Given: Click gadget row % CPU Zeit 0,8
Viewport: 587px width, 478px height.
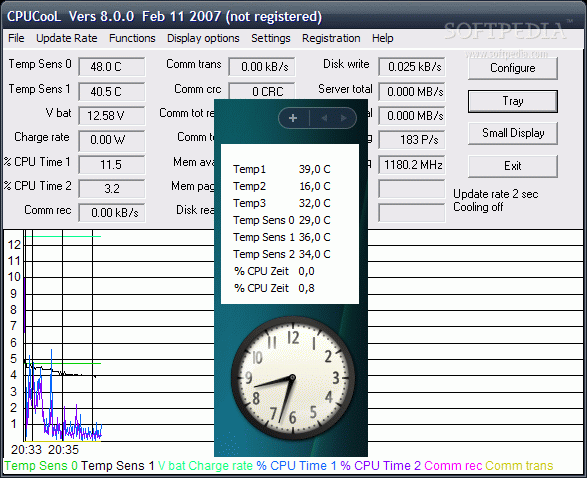Looking at the screenshot, I should [274, 288].
